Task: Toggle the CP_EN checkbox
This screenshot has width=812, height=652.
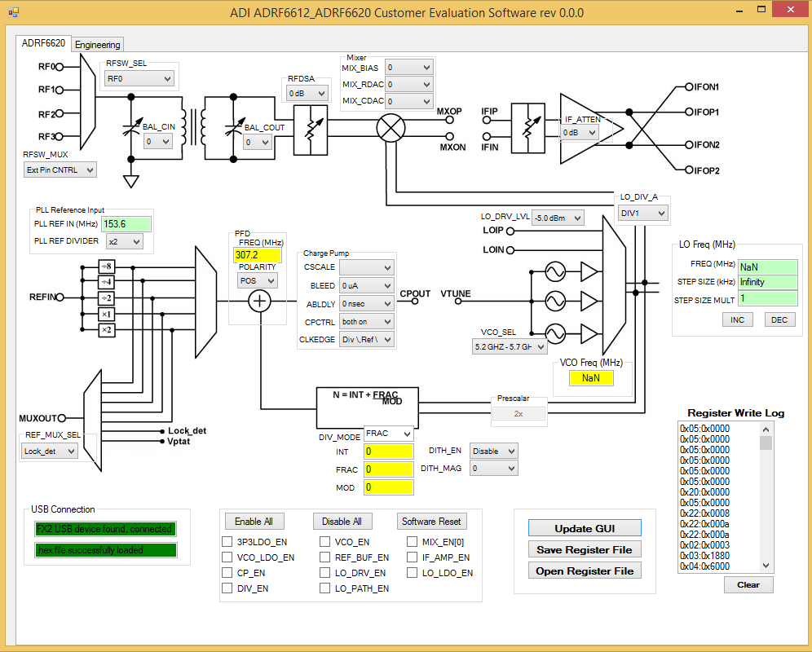Action: [227, 573]
